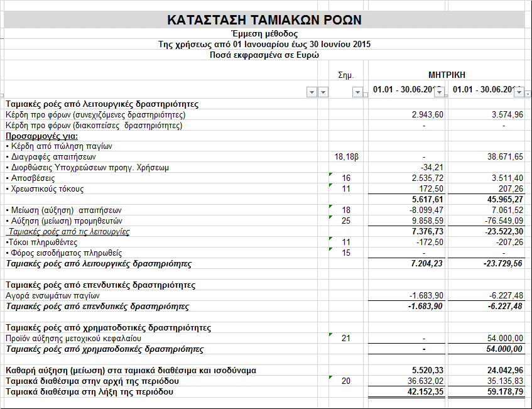Select the note cell 18,18β
Viewport: 532px width, 409px height.
[x=346, y=157]
